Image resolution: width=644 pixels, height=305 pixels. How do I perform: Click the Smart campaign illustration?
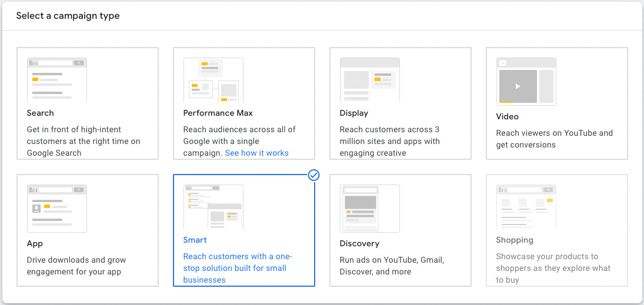click(x=213, y=207)
